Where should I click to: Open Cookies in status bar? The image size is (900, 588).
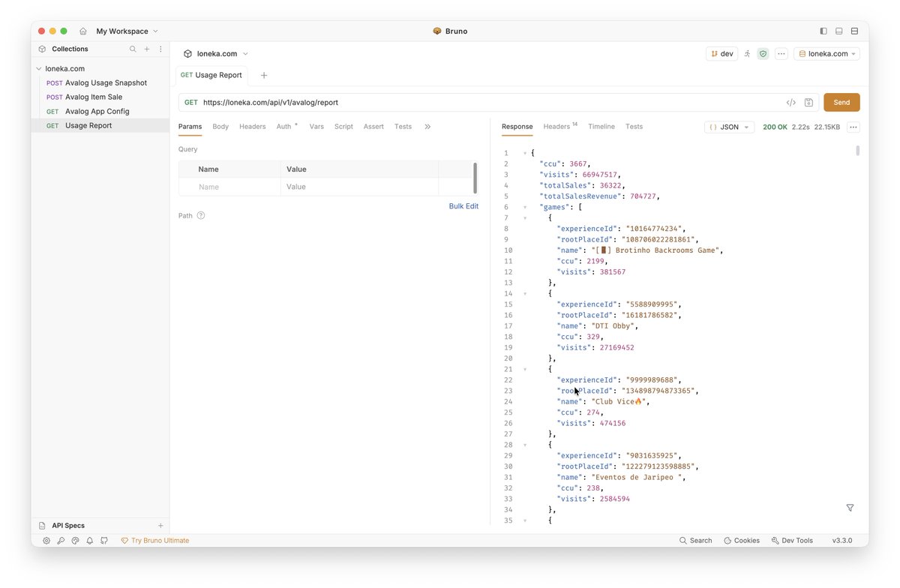(x=742, y=541)
